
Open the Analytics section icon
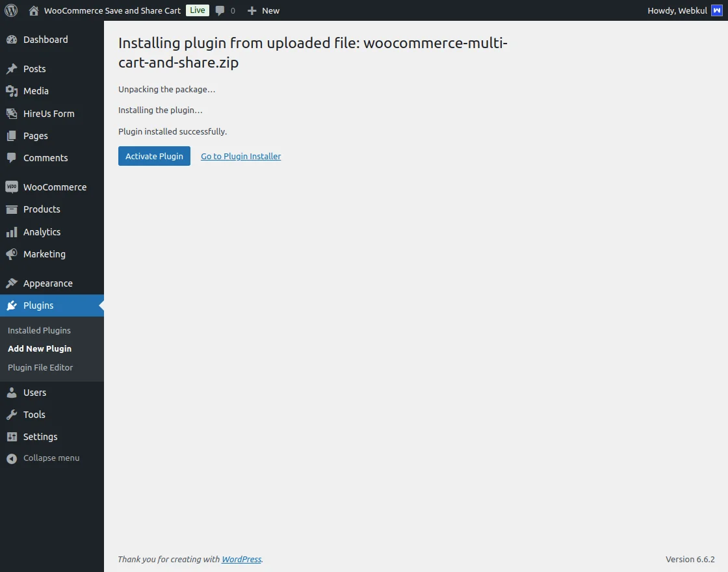click(x=13, y=232)
